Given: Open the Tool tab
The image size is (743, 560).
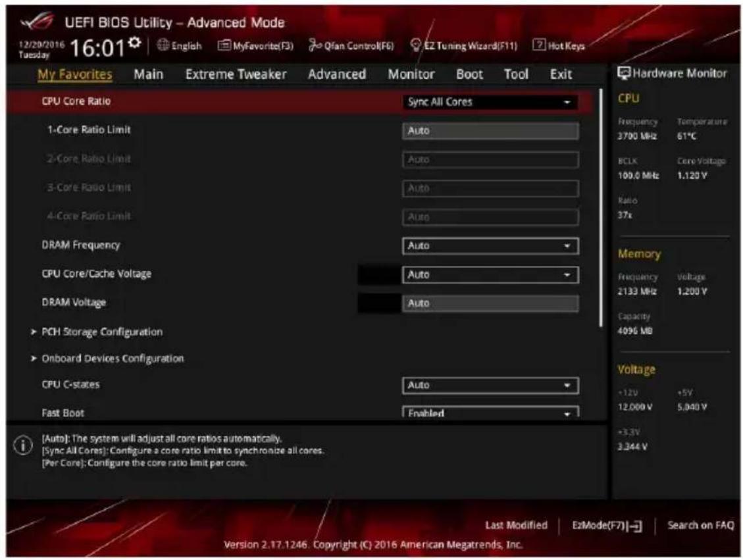Looking at the screenshot, I should (516, 74).
